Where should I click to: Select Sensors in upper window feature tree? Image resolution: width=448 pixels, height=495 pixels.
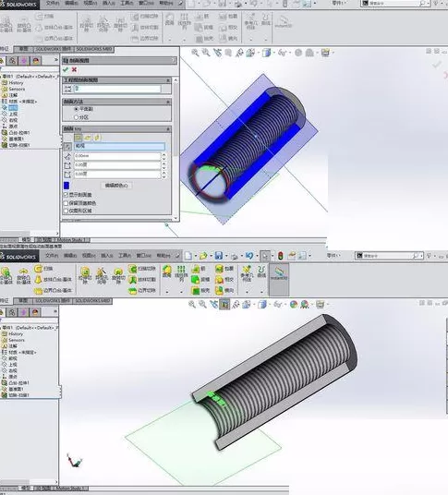17,89
